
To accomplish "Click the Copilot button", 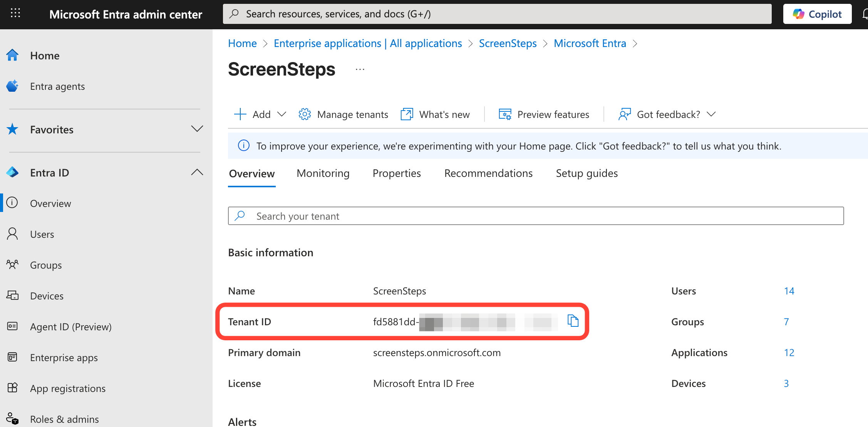I will 817,14.
